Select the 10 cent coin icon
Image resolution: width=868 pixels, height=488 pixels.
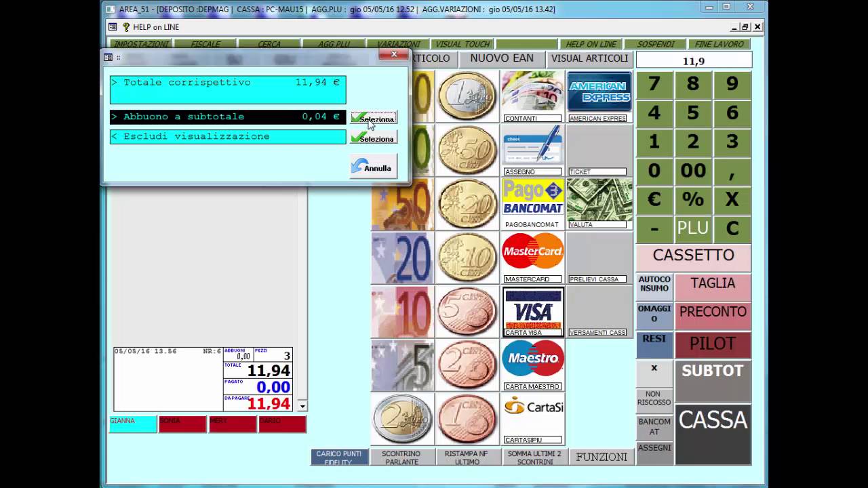pos(467,258)
